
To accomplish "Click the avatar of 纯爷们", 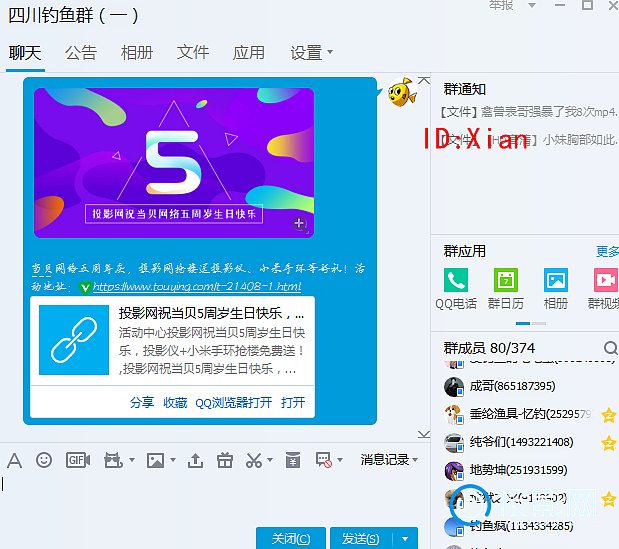I will [454, 442].
